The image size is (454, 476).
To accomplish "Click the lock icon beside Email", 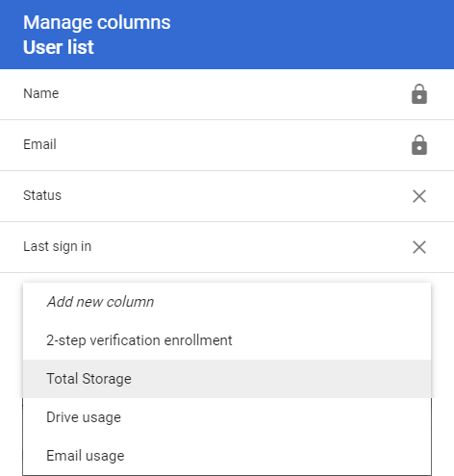I will pyautogui.click(x=419, y=145).
